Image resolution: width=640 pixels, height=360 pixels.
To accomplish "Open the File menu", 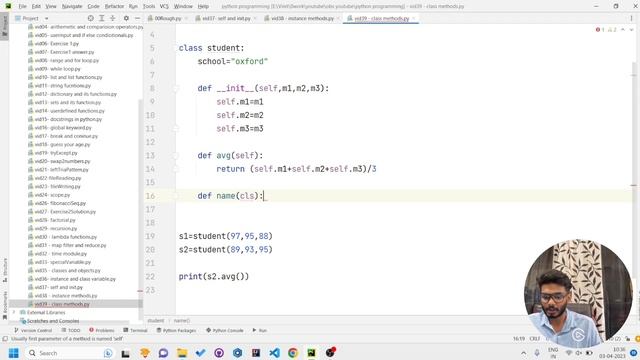I will [22, 6].
